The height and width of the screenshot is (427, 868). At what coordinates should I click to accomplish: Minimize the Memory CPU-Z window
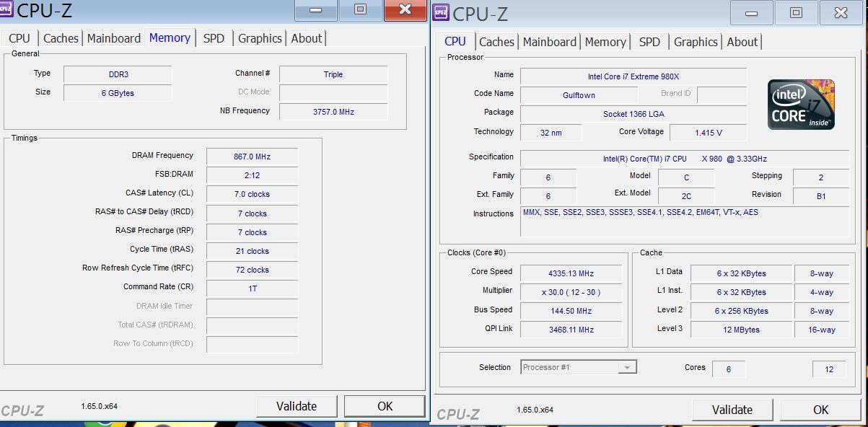tap(316, 9)
